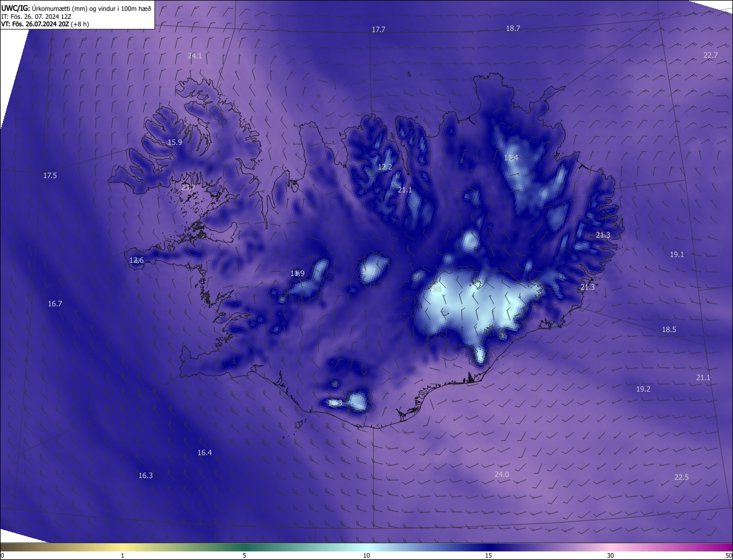
Task: Click the 19.1 value label
Action: pyautogui.click(x=677, y=254)
